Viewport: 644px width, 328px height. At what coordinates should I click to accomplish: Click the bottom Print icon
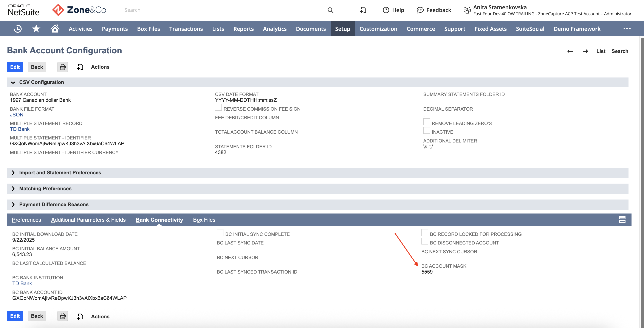62,316
